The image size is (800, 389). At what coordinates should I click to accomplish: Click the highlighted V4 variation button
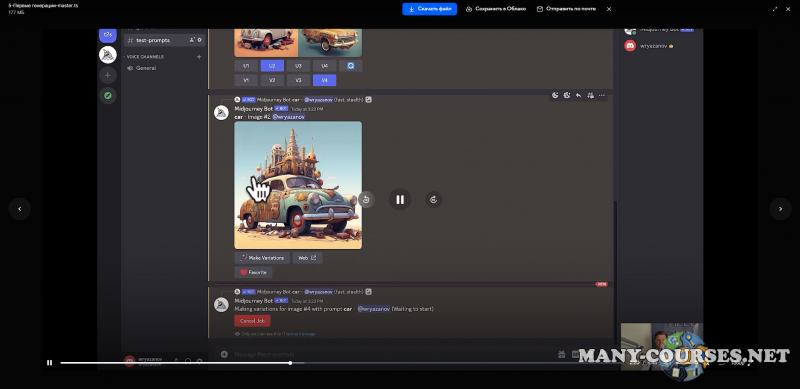pos(324,80)
